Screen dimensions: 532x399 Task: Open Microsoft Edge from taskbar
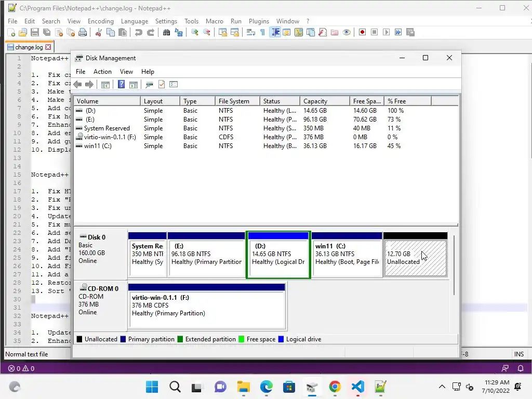[267, 387]
